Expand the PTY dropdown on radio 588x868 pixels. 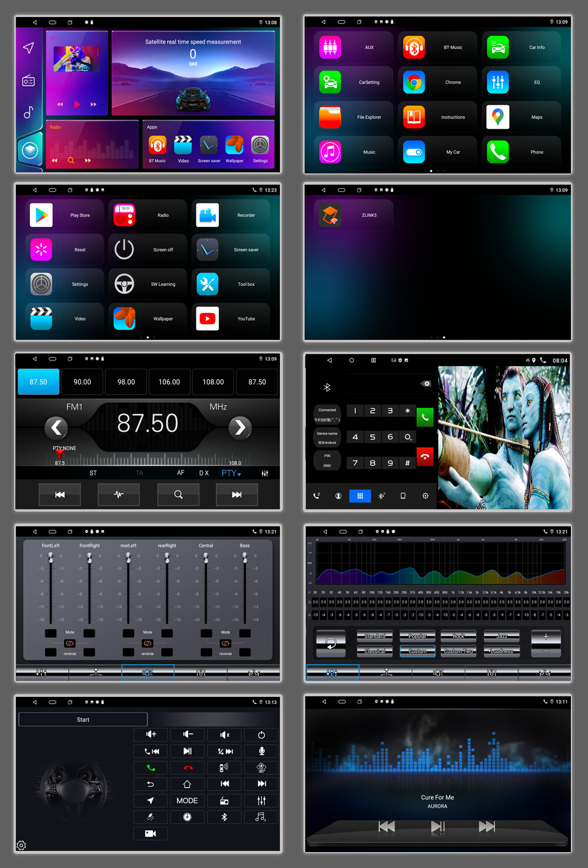pos(231,473)
